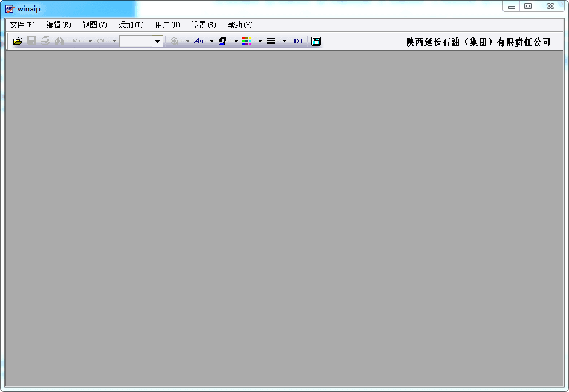Open the 用户(U) menu
The height and width of the screenshot is (392, 569).
tap(167, 25)
